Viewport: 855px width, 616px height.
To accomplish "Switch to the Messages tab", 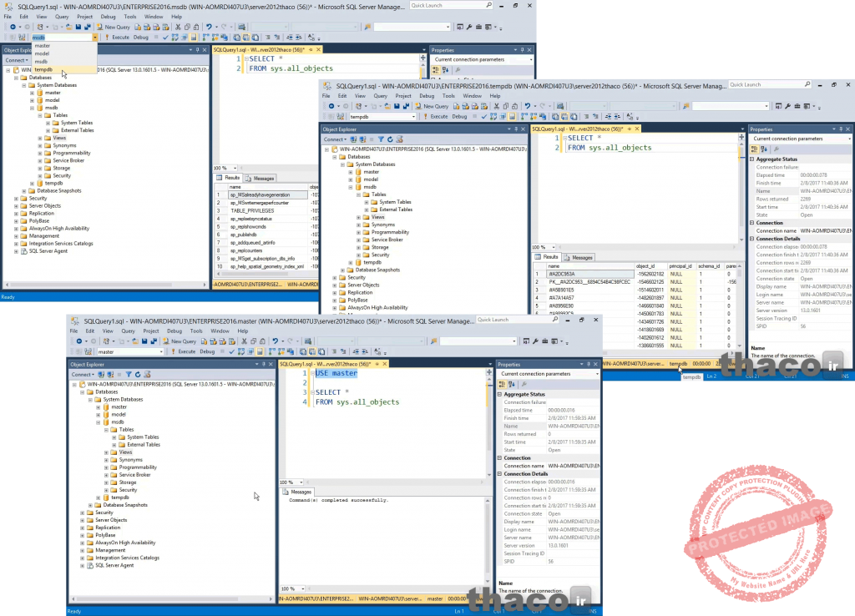I will pyautogui.click(x=301, y=492).
